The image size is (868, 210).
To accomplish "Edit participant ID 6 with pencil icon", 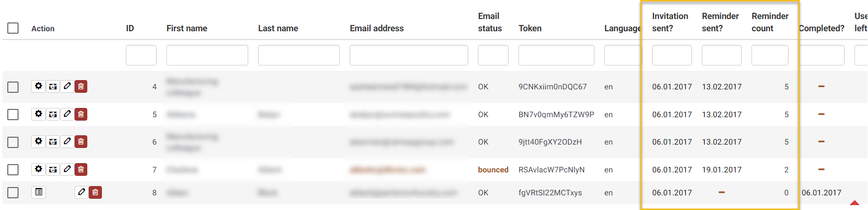I will tap(67, 142).
